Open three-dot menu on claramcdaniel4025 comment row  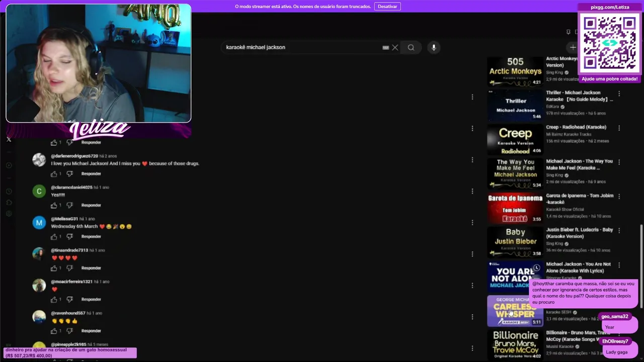pyautogui.click(x=472, y=191)
